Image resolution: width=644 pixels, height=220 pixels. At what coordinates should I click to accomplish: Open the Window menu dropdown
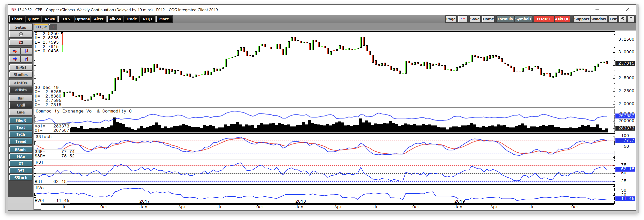[x=598, y=19]
